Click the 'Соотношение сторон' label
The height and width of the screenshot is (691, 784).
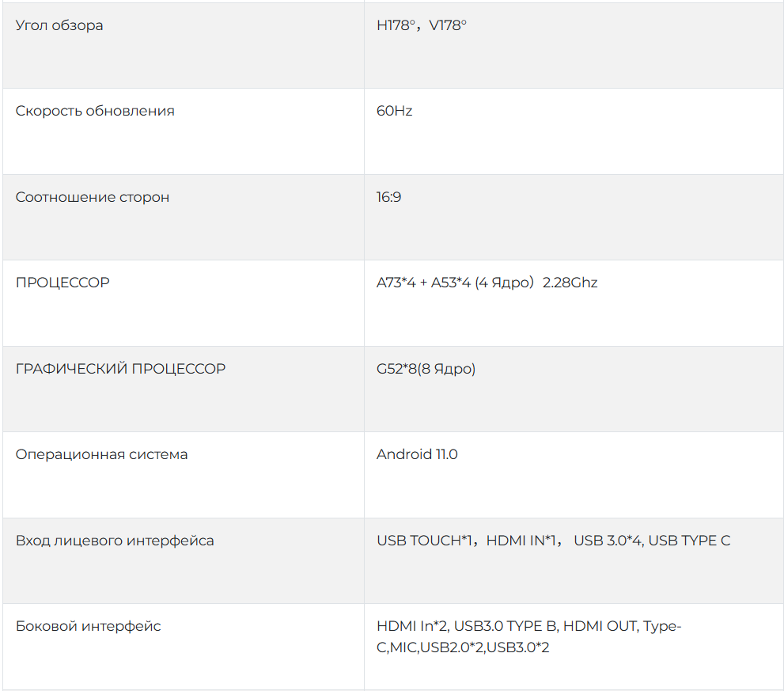[93, 197]
